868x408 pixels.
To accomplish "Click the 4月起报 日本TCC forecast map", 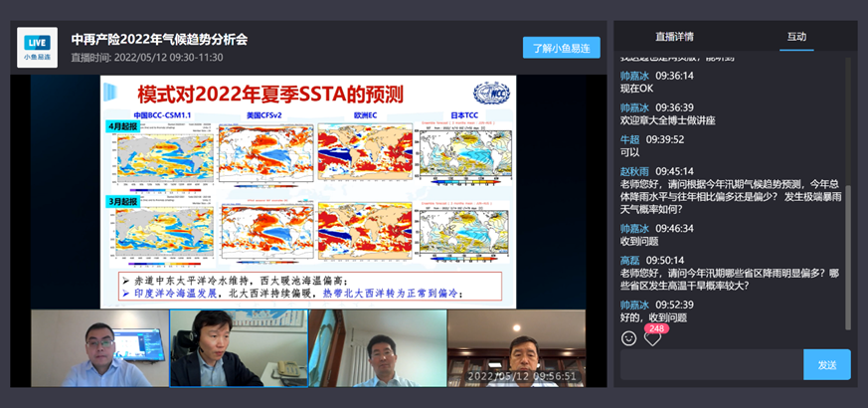I will (464, 152).
